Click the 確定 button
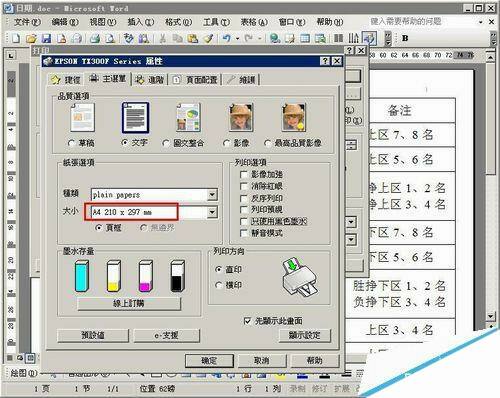This screenshot has width=500, height=398. 209,360
